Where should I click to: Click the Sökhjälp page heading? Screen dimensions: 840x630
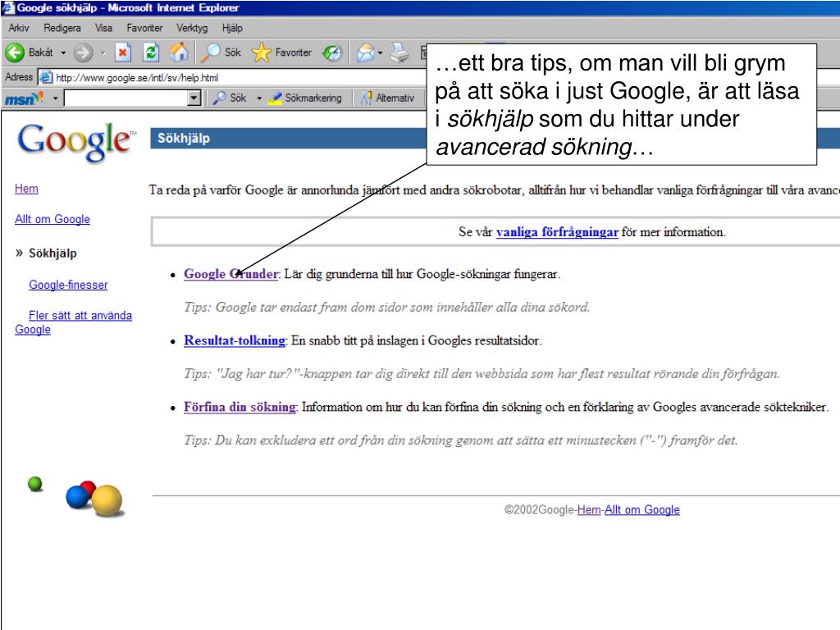pos(183,138)
